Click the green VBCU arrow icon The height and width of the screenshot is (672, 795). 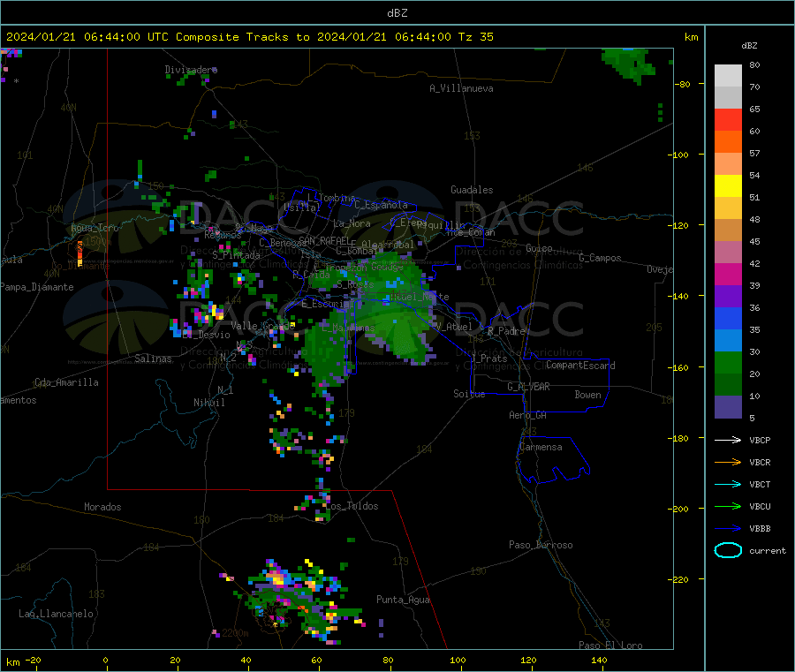pos(728,506)
